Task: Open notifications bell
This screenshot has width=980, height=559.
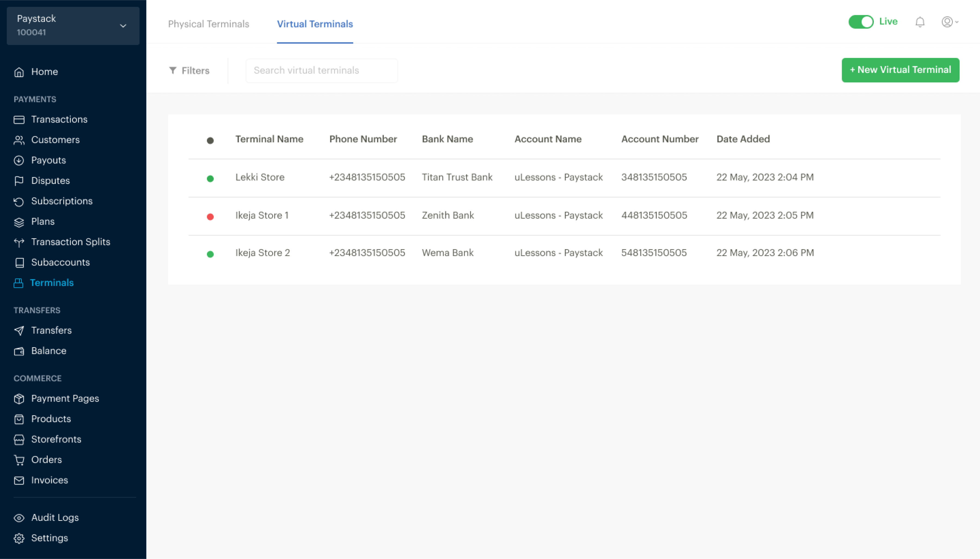Action: [x=920, y=22]
